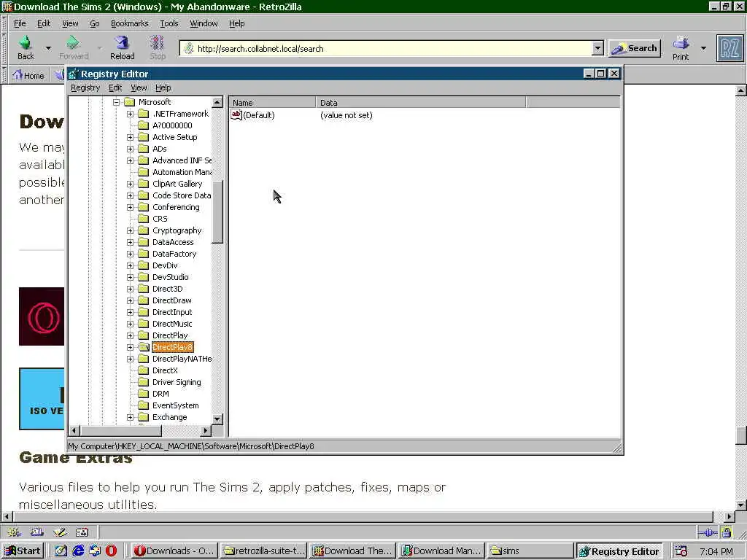Open the Print button dropdown arrow
Screen dimensions: 747x560
(x=703, y=48)
